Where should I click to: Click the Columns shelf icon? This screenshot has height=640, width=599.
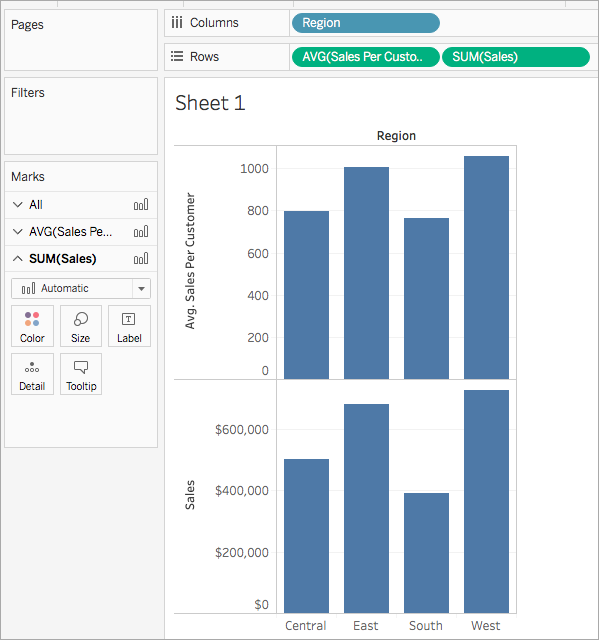177,22
